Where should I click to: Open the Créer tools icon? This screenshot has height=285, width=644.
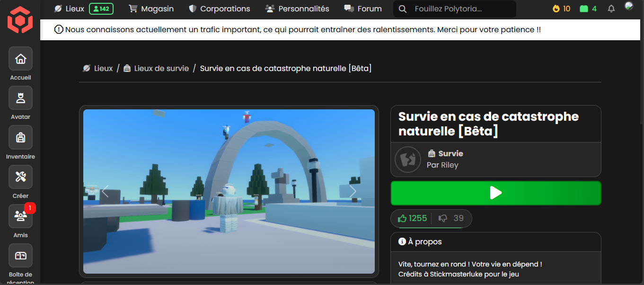20,177
